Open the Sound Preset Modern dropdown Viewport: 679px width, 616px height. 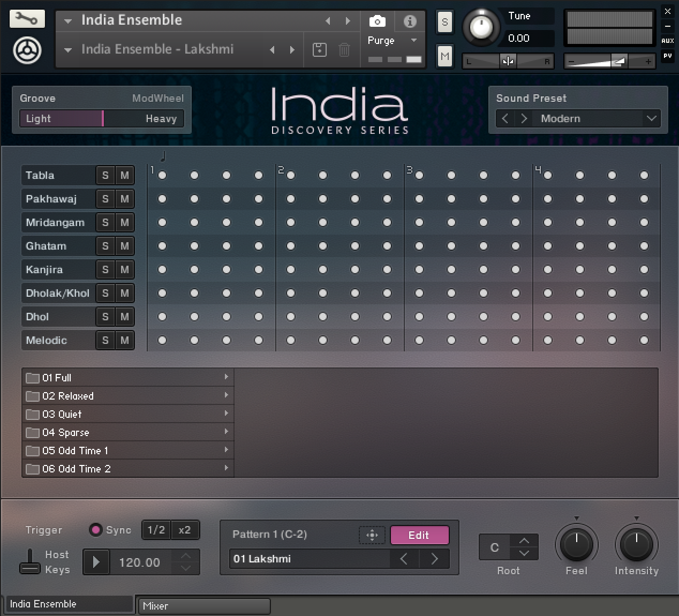click(x=651, y=118)
